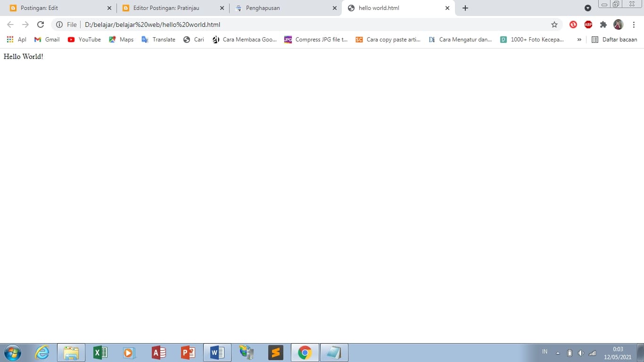Open the Adblock Plus extension
644x362 pixels.
point(588,25)
